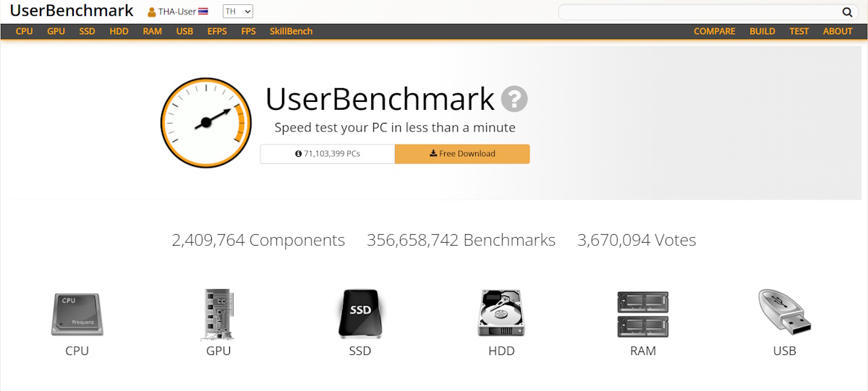This screenshot has width=868, height=391.
Task: Click the RAM memory modules icon
Action: pyautogui.click(x=642, y=314)
